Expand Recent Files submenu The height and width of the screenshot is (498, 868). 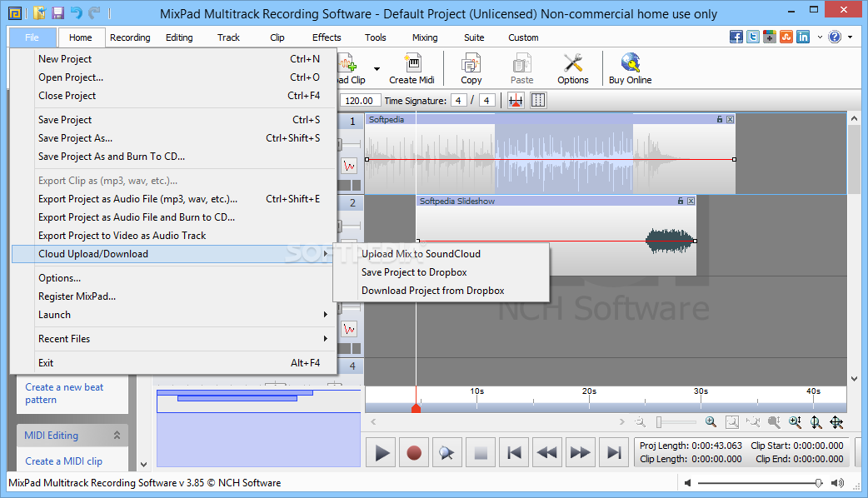coord(326,339)
